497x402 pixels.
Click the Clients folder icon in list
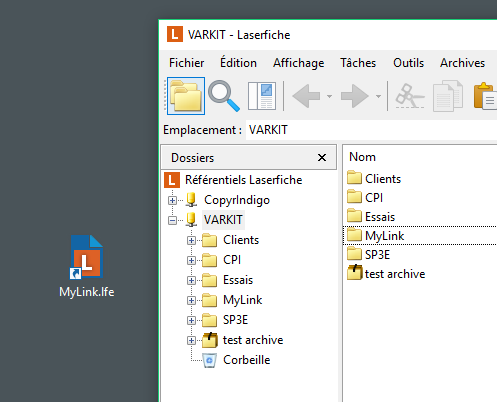354,178
